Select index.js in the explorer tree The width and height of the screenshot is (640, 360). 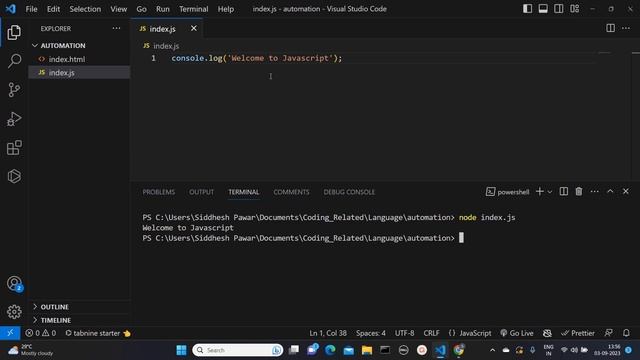(79, 73)
